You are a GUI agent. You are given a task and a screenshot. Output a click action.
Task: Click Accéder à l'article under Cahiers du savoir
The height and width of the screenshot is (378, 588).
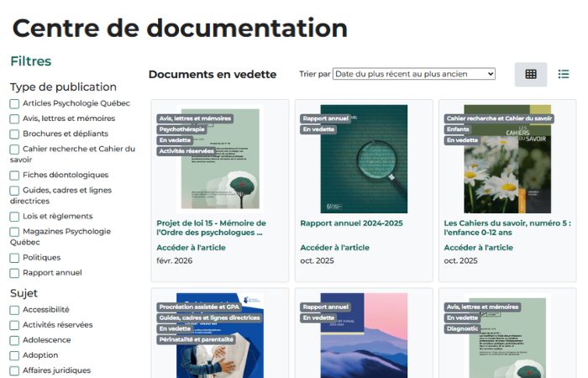478,248
